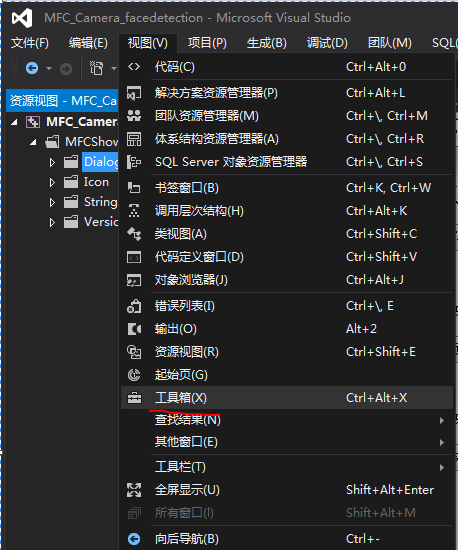Open the navigate-back history dropdown arrow

[49, 68]
